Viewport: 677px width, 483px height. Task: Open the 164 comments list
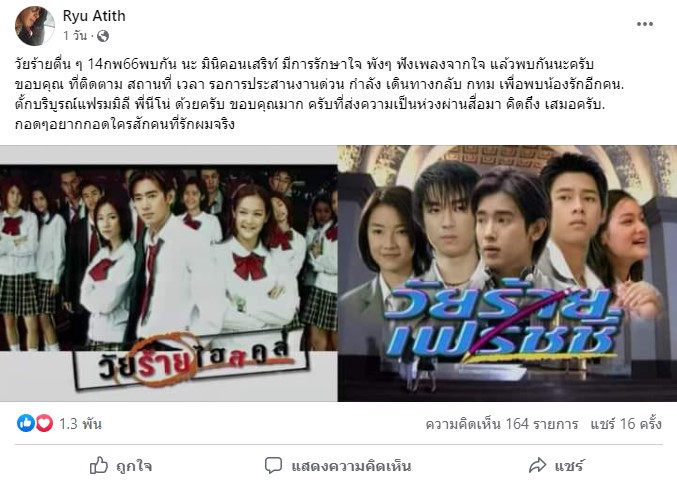click(502, 424)
